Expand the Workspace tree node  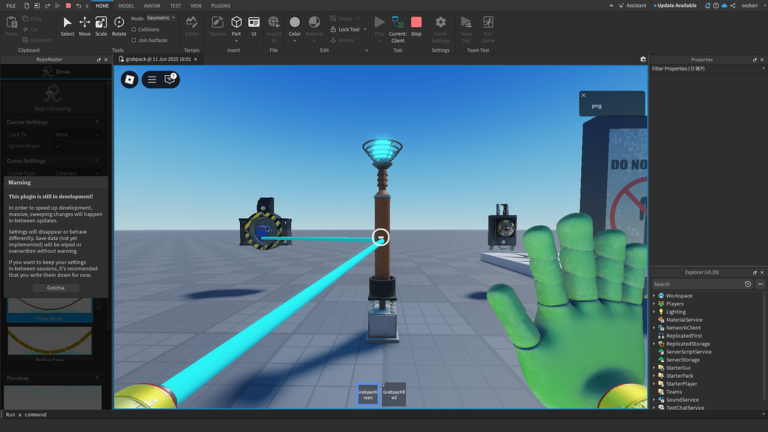click(654, 296)
